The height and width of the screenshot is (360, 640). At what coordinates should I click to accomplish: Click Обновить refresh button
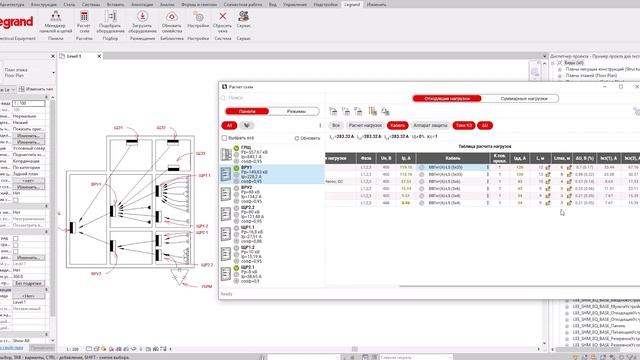click(307, 138)
